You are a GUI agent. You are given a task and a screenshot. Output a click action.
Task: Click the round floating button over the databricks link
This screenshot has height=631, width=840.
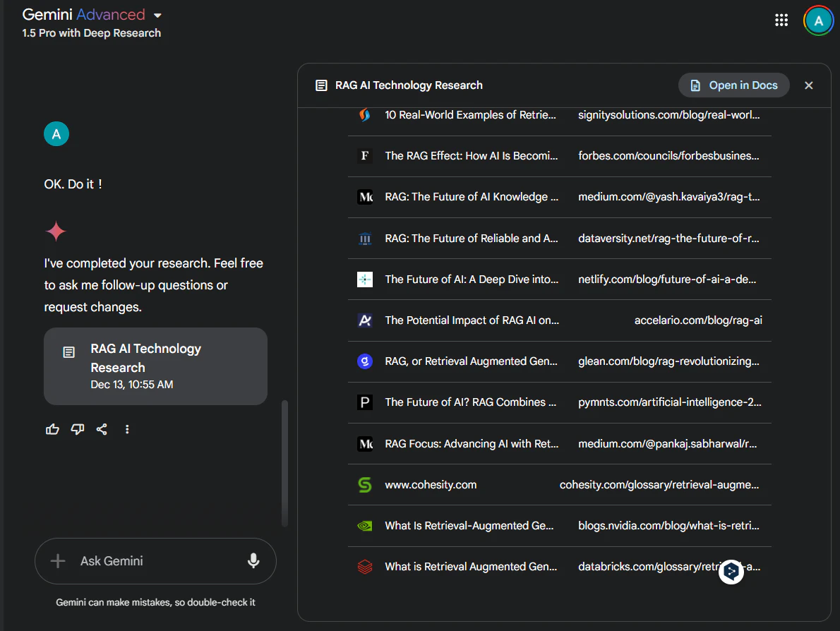pos(731,572)
